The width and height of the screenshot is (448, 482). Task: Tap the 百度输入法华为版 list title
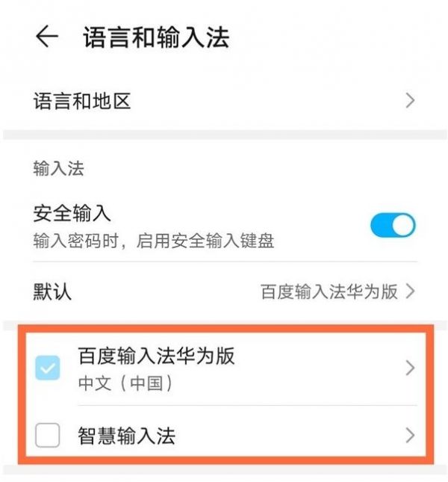[156, 356]
